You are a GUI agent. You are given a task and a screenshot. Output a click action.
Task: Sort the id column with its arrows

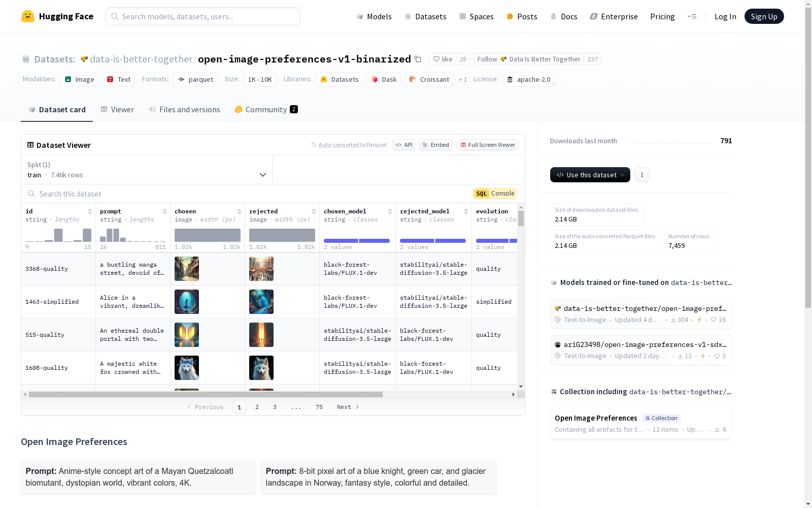pyautogui.click(x=90, y=211)
